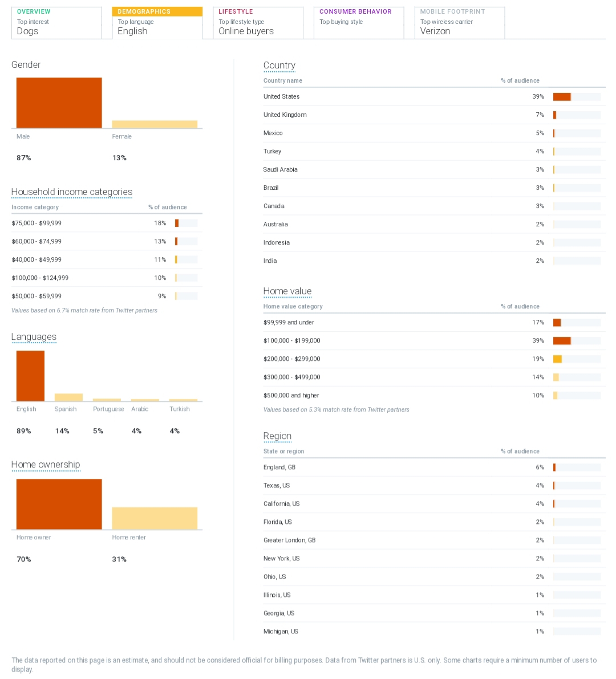This screenshot has width=616, height=679.
Task: Select the Greater London, GB row
Action: [434, 540]
